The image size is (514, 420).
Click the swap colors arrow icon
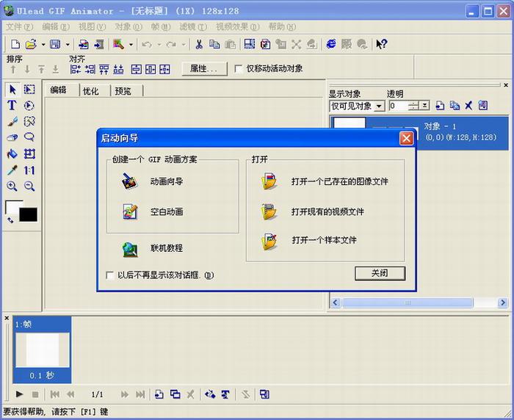pyautogui.click(x=10, y=221)
